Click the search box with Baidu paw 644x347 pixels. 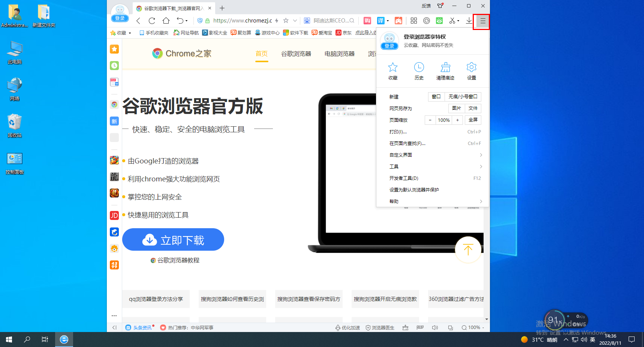(330, 21)
